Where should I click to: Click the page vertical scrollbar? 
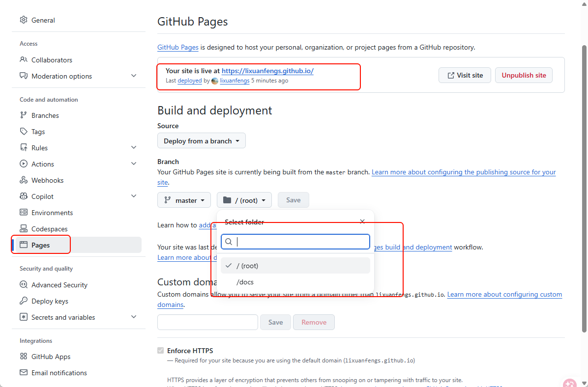pyautogui.click(x=584, y=189)
